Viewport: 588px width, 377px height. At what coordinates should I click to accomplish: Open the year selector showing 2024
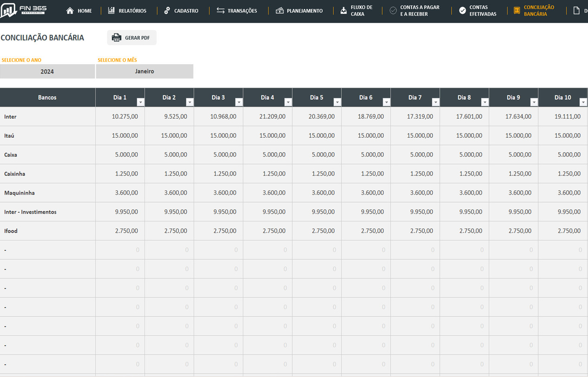(x=47, y=71)
